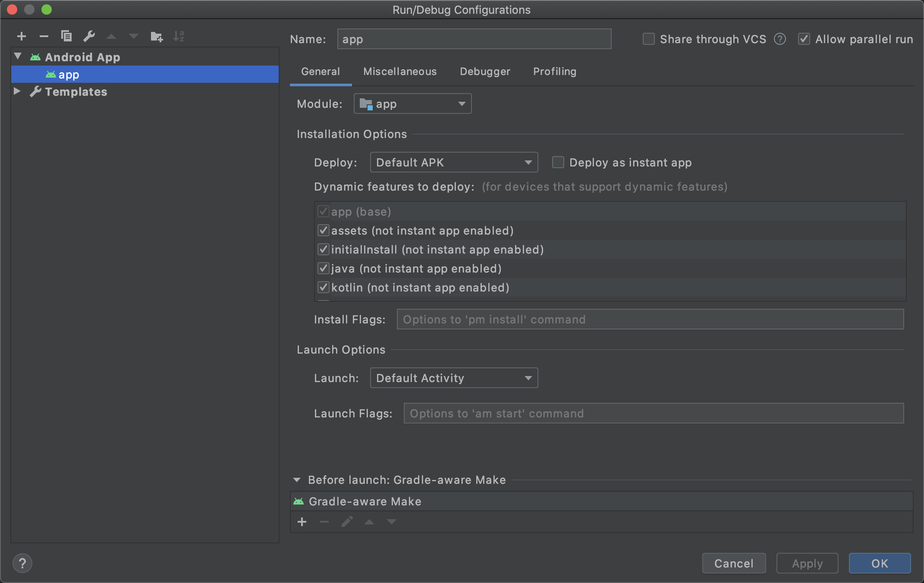Remove the selected configuration with the minus icon

(44, 37)
